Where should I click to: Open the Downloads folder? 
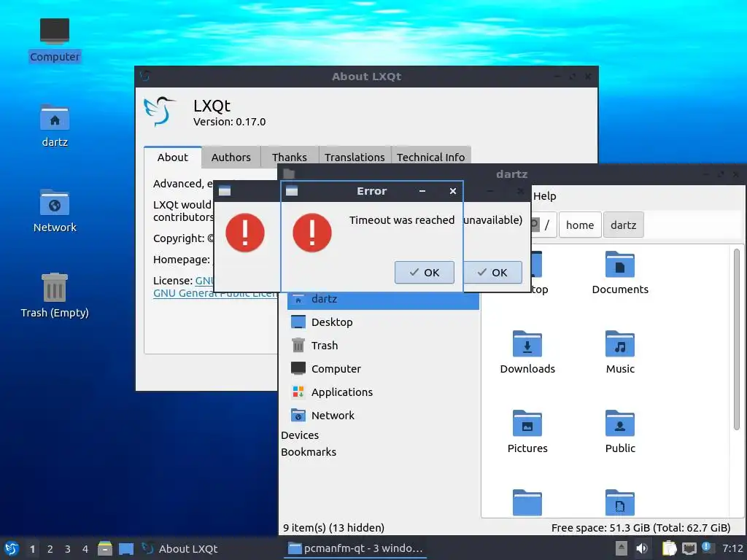(527, 352)
